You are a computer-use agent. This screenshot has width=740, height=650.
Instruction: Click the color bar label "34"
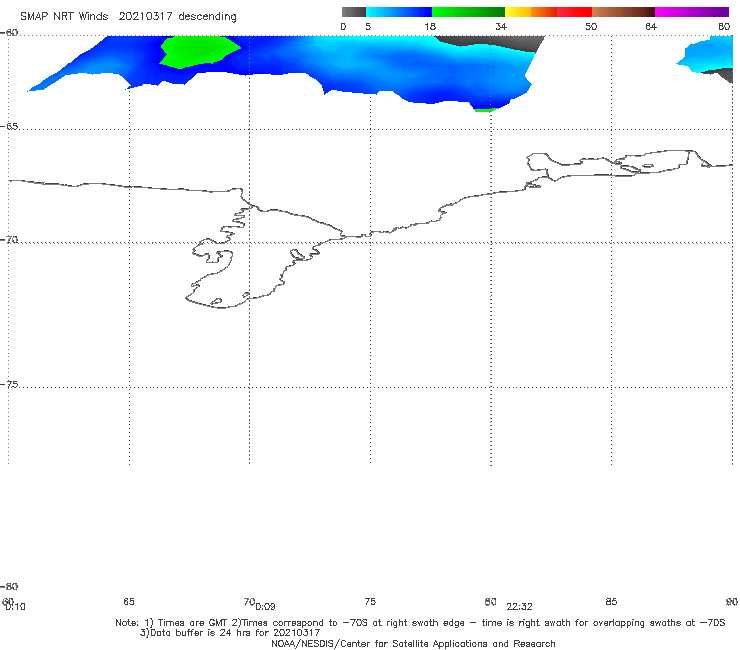point(501,26)
